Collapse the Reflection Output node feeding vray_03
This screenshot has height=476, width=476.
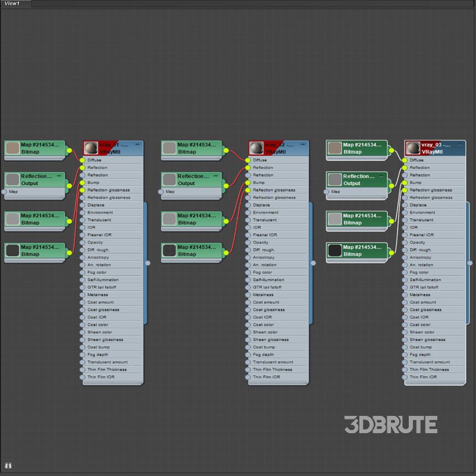coord(382,176)
